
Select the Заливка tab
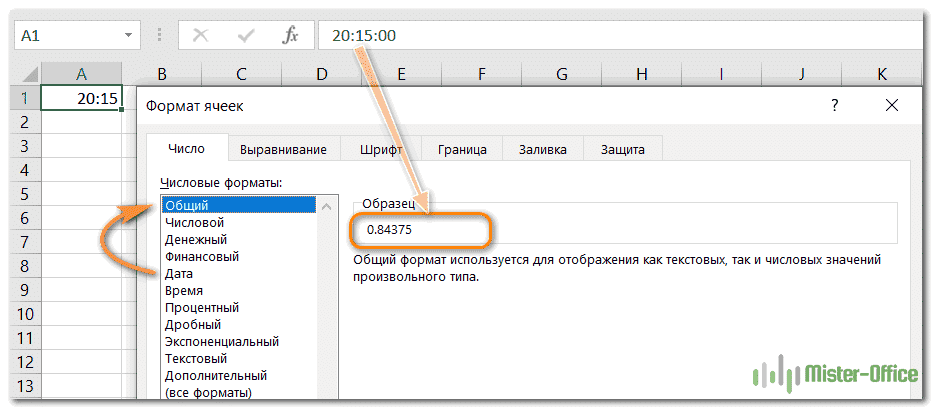[543, 149]
